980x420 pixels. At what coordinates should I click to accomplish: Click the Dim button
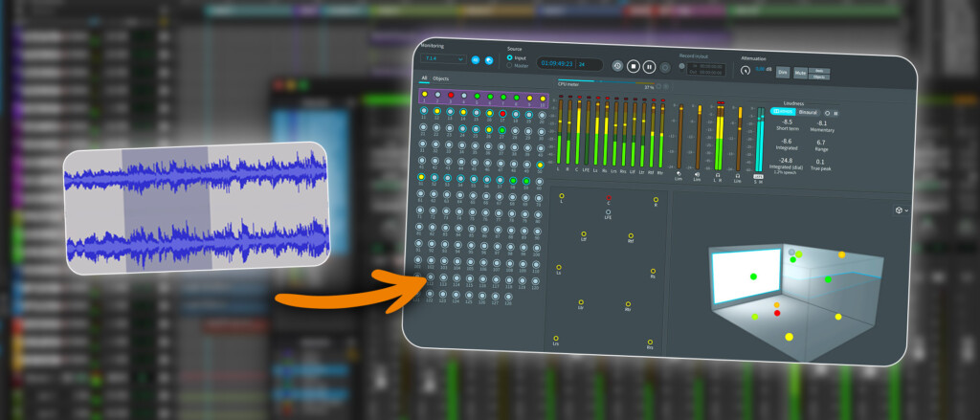coord(783,73)
